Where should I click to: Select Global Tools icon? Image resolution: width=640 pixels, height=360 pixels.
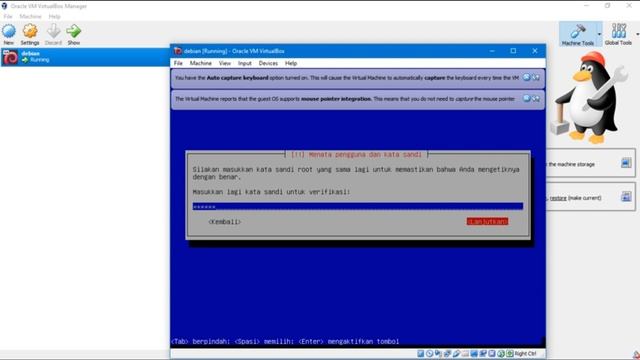click(618, 31)
